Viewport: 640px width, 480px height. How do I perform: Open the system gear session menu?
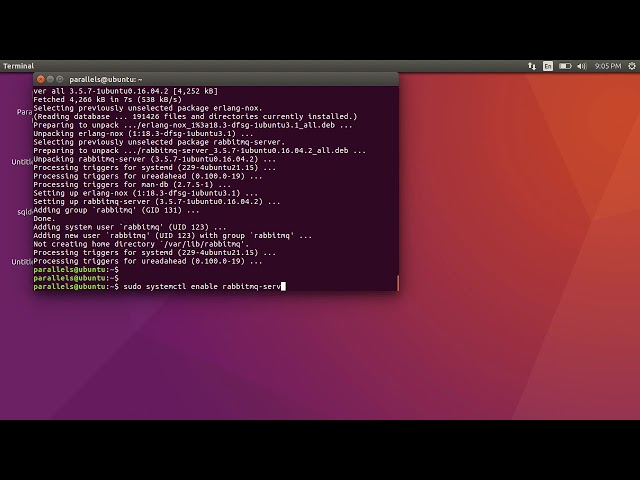(632, 66)
